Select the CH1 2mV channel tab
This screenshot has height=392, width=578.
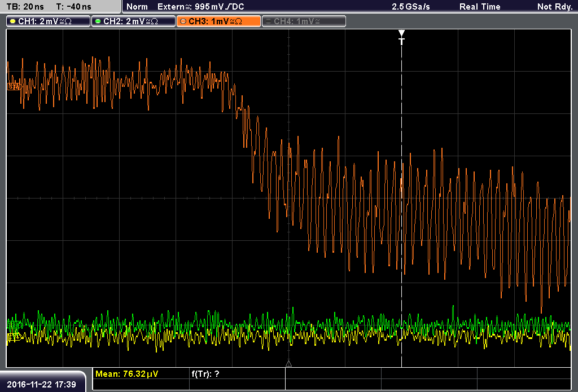point(49,21)
